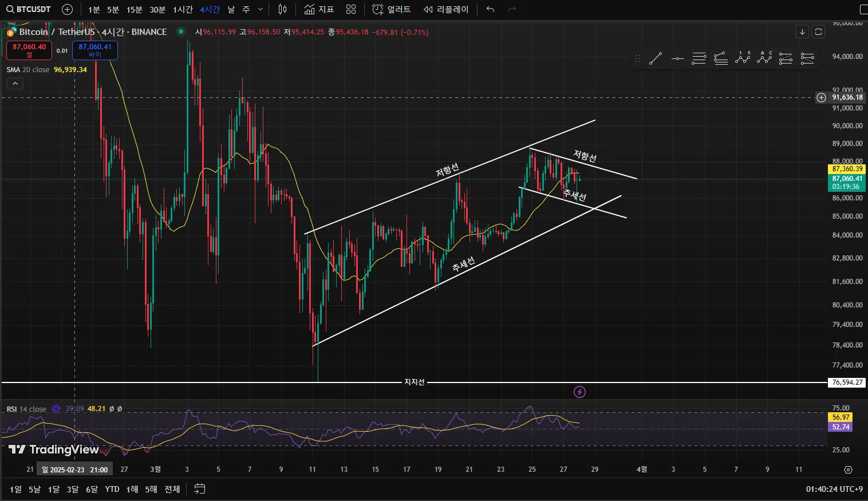
Task: Click the plus button at price 91,636.18
Action: click(821, 97)
